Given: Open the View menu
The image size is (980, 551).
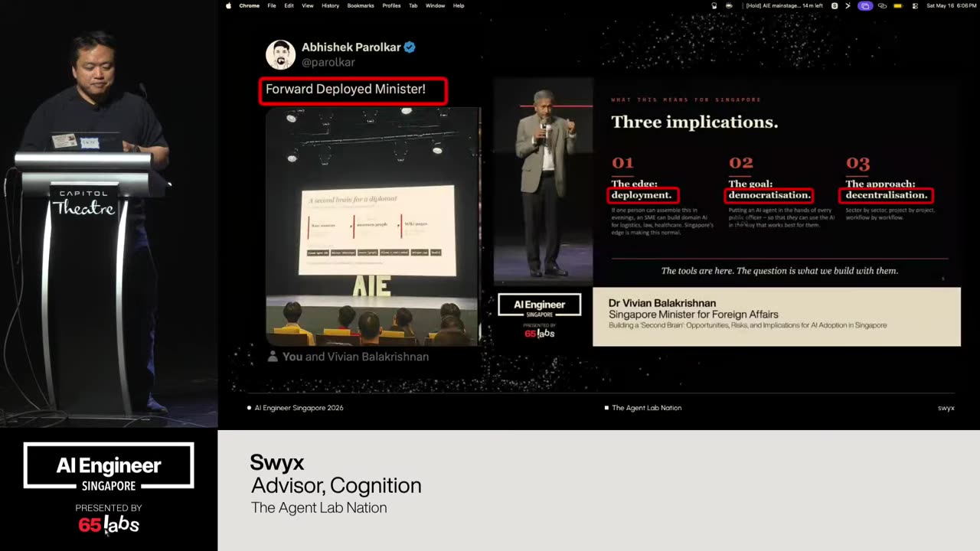Looking at the screenshot, I should [308, 5].
